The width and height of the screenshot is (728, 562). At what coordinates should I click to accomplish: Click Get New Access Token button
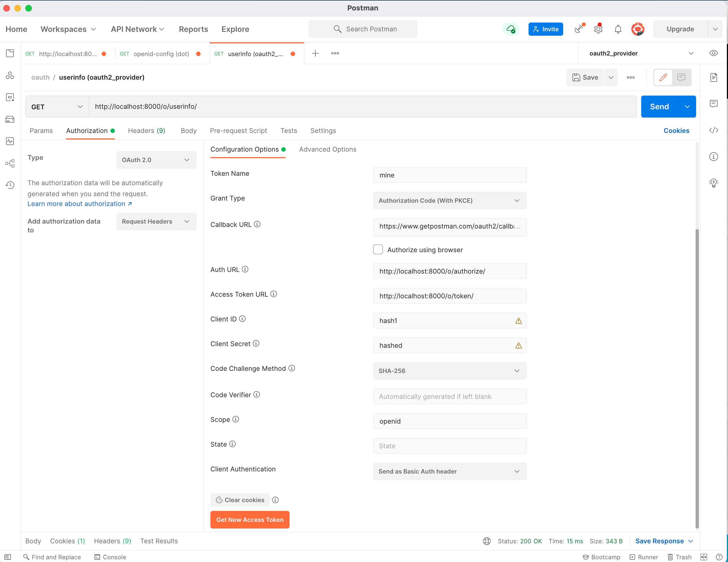click(250, 520)
